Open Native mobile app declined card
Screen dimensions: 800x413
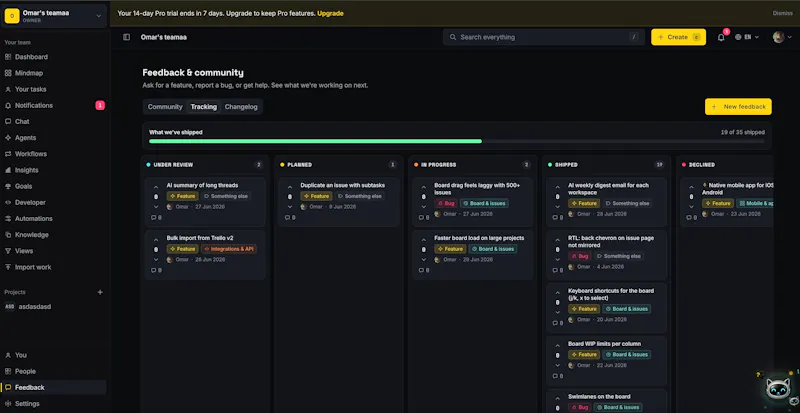pos(727,202)
